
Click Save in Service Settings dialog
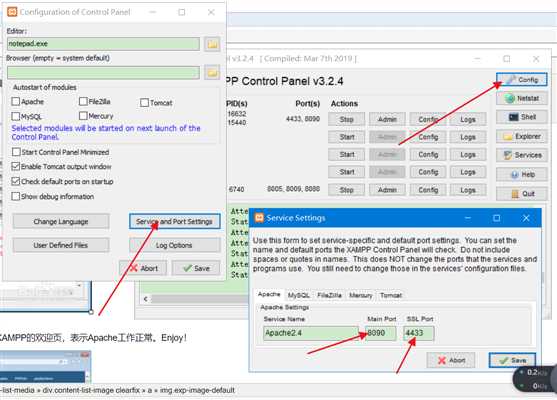click(x=512, y=360)
